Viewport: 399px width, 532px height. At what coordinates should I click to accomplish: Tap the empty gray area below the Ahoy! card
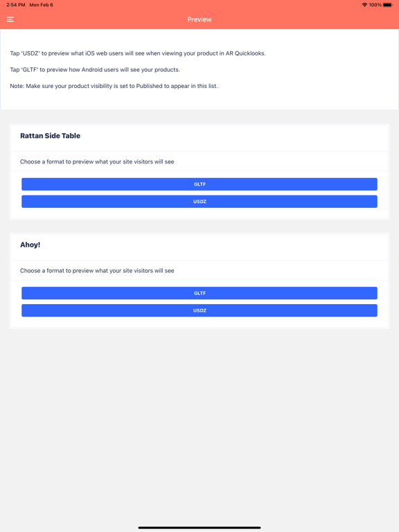click(199, 424)
